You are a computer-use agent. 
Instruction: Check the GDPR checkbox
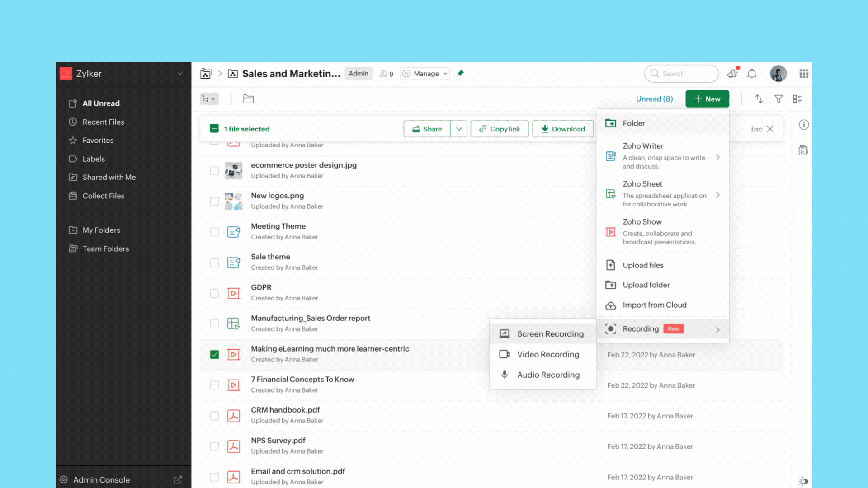[x=214, y=293]
